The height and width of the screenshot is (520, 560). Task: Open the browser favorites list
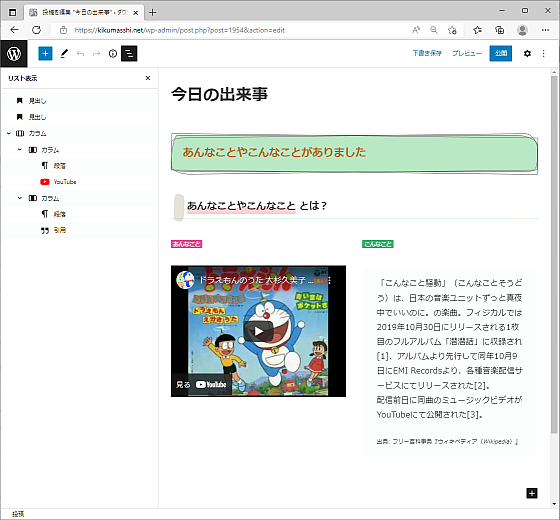click(x=478, y=30)
